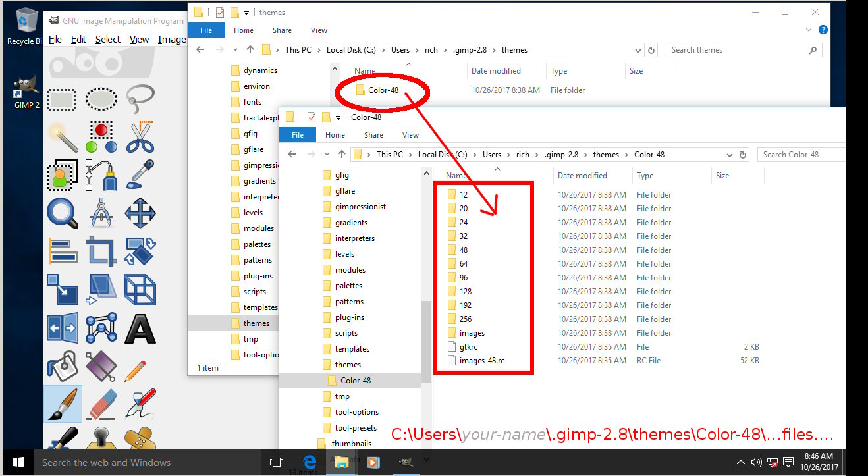Select tool-presets in the navigation tree
Image resolution: width=868 pixels, height=476 pixels.
[356, 428]
